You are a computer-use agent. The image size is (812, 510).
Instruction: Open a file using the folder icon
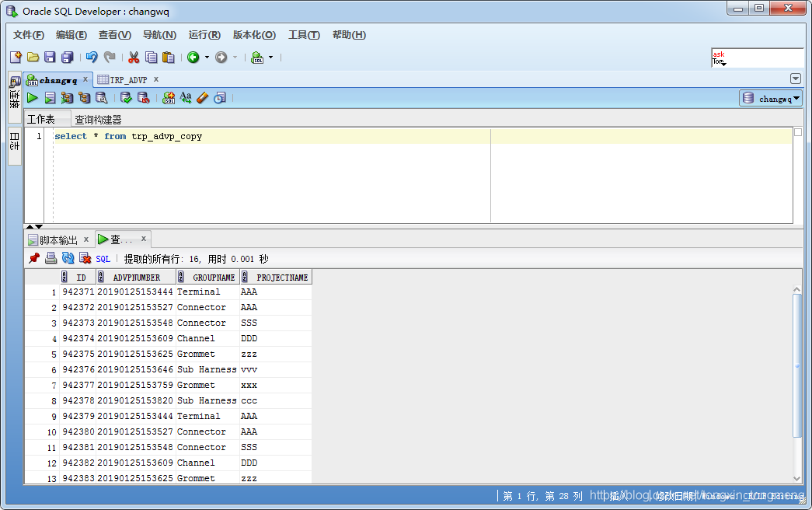[33, 58]
